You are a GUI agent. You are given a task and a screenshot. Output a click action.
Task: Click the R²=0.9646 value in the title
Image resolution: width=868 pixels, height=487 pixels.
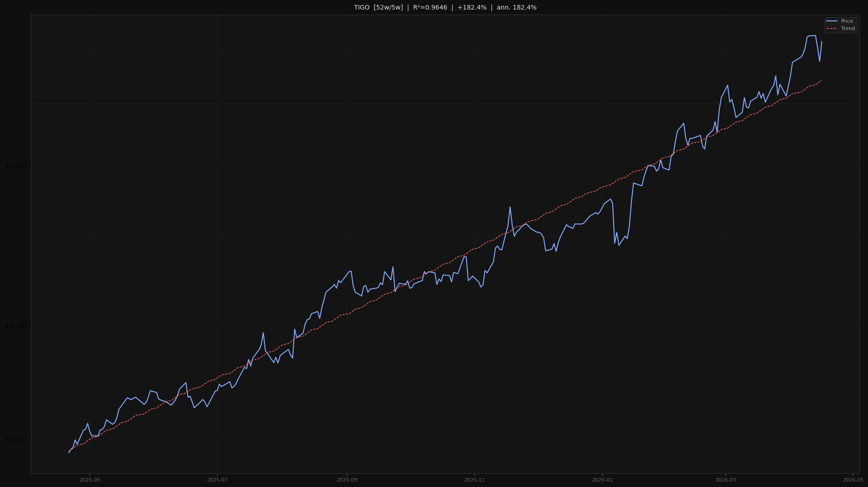(430, 8)
